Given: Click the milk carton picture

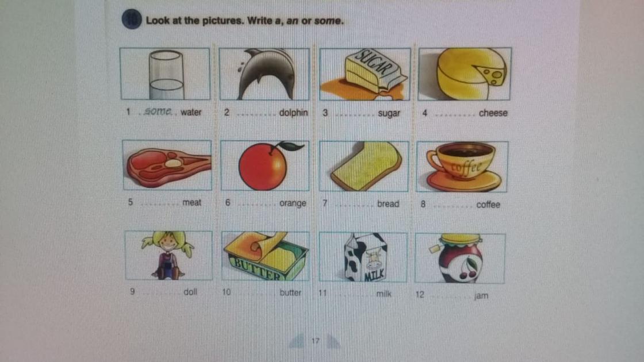Looking at the screenshot, I should coord(363,257).
